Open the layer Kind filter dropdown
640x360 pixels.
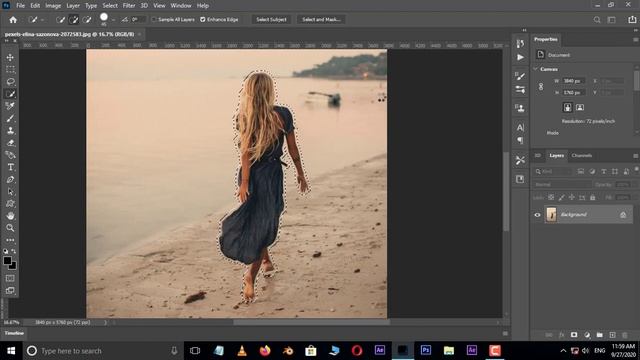553,171
